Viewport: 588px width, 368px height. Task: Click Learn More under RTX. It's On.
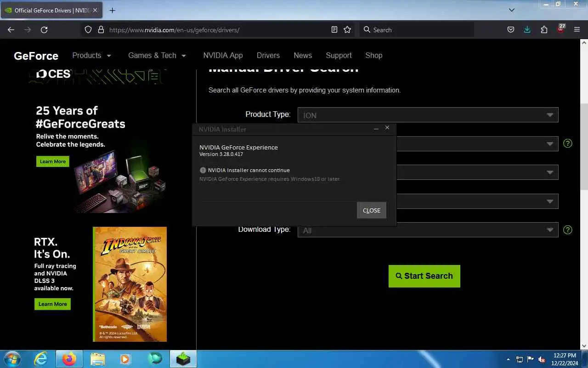coord(52,304)
